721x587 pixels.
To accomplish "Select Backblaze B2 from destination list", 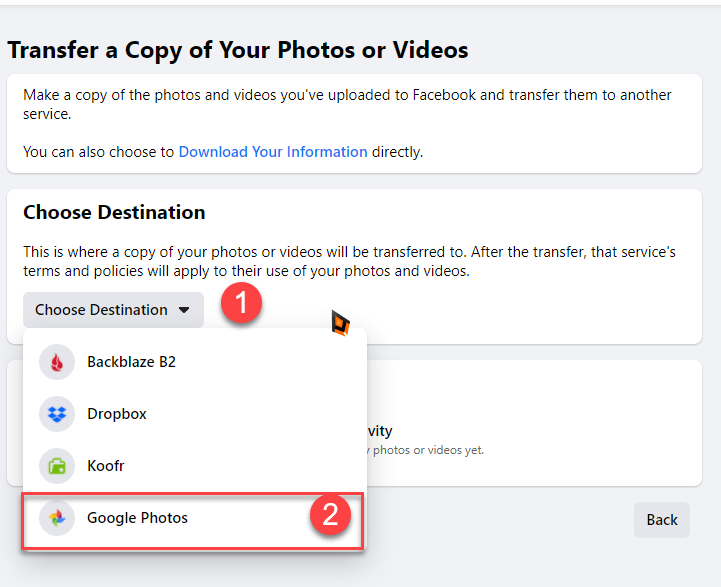I will (x=195, y=362).
